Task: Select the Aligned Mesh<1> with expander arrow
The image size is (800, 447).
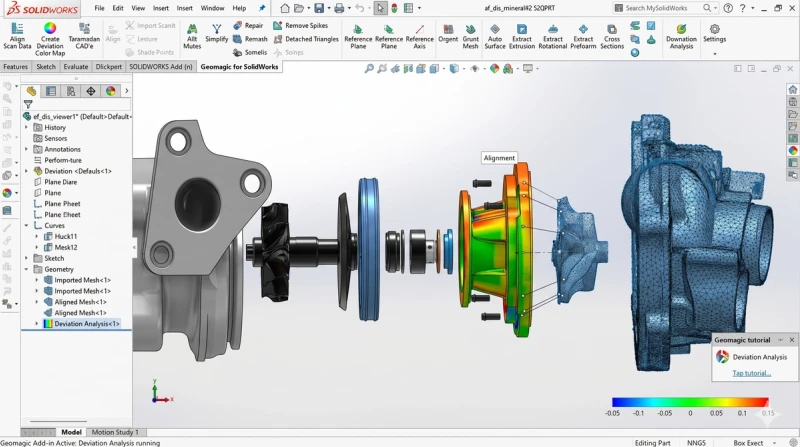Action: pos(80,302)
